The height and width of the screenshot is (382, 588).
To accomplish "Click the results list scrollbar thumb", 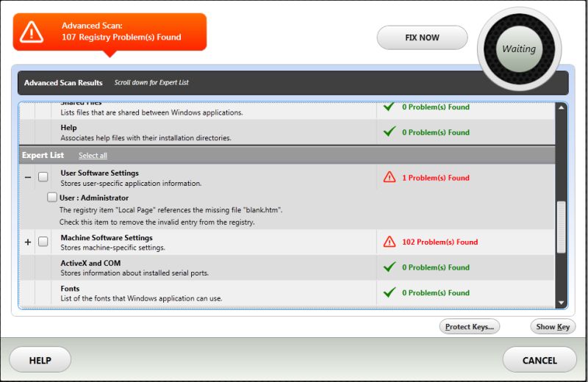I will click(x=562, y=227).
